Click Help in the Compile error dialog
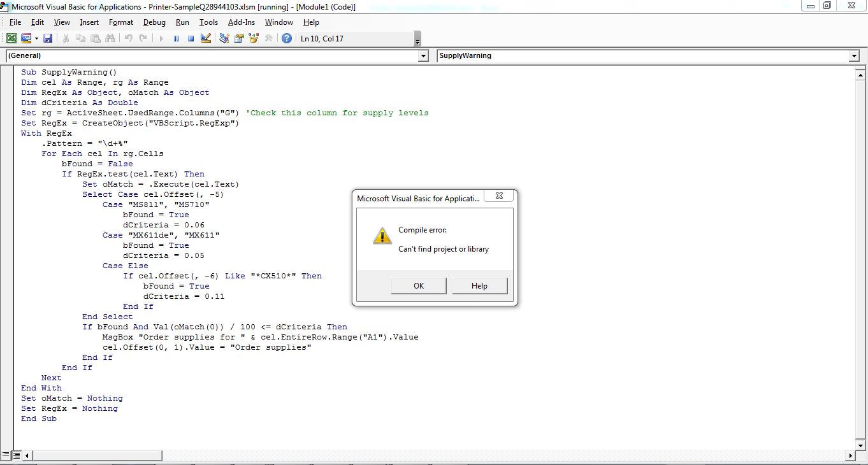This screenshot has height=465, width=868. (x=479, y=286)
